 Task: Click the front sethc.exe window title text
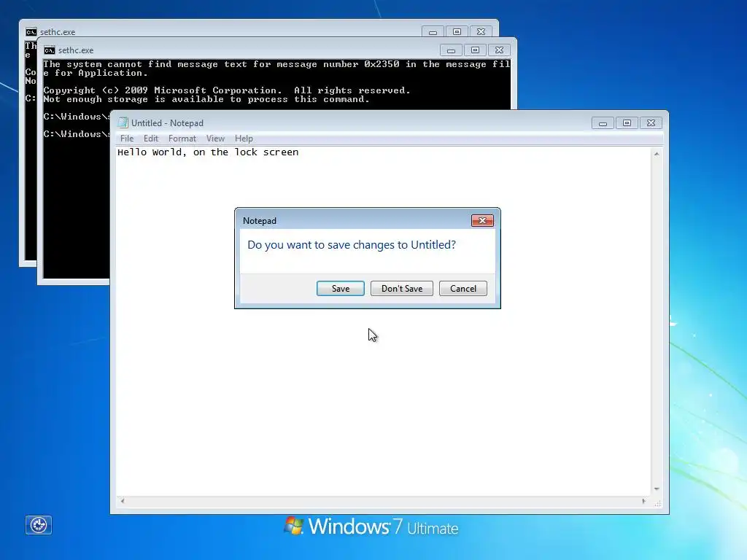pos(76,50)
